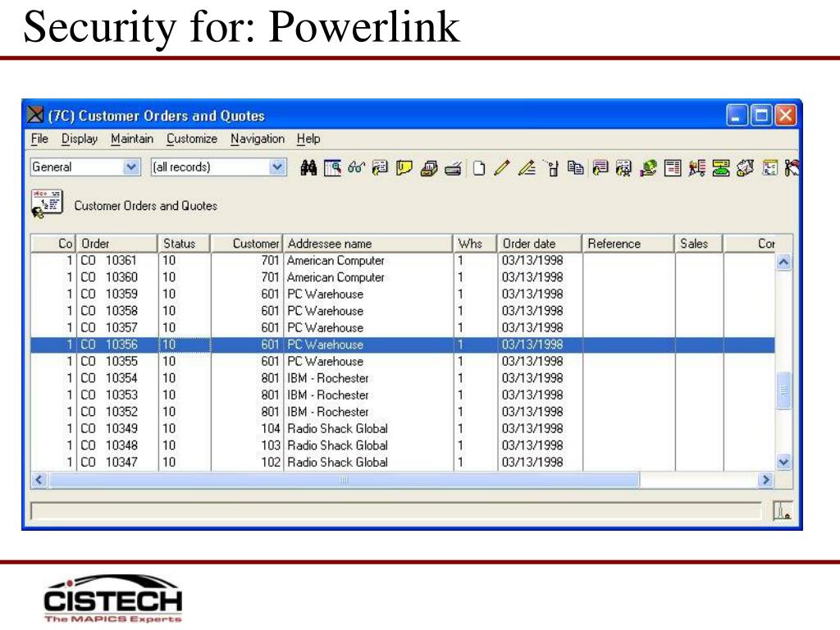Open the Customize menu
The image size is (840, 630).
tap(192, 139)
